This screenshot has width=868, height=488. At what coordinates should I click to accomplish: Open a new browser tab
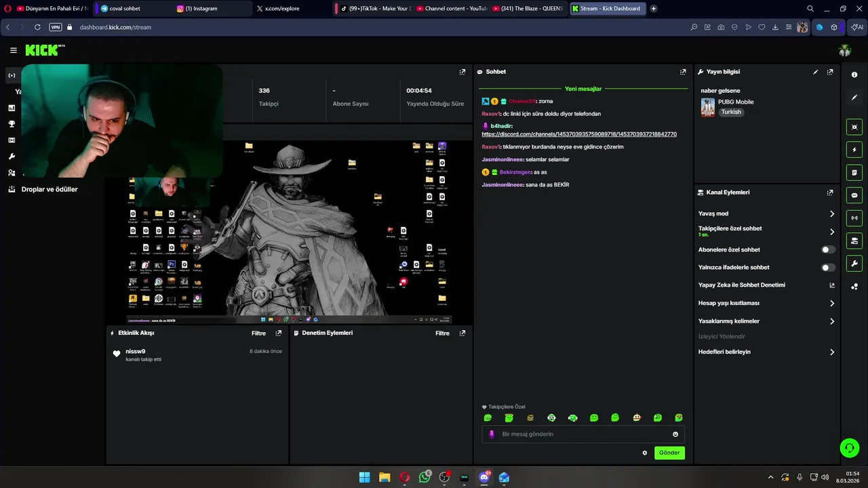[654, 9]
